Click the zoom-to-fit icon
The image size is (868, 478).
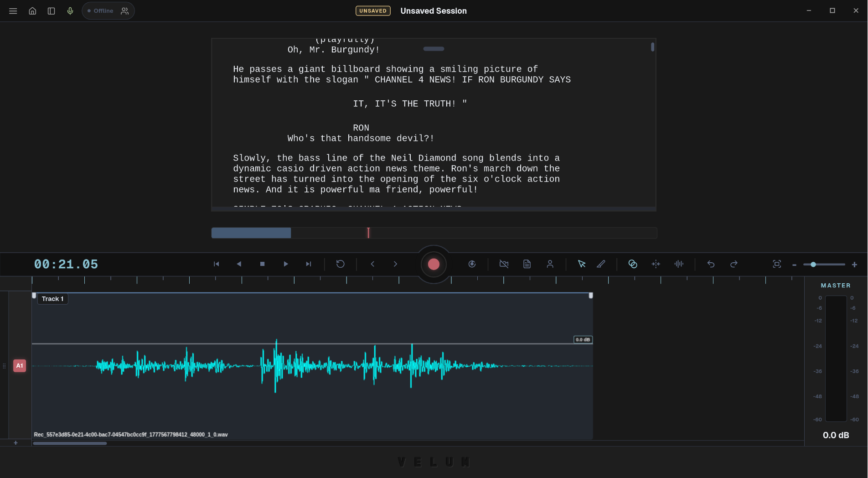pyautogui.click(x=777, y=264)
